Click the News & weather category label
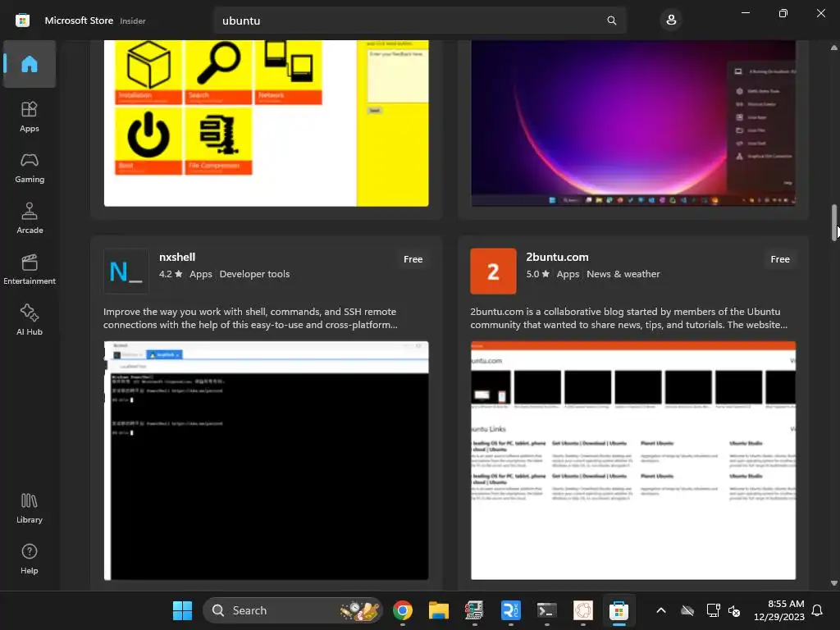Viewport: 840px width, 630px height. pos(623,274)
